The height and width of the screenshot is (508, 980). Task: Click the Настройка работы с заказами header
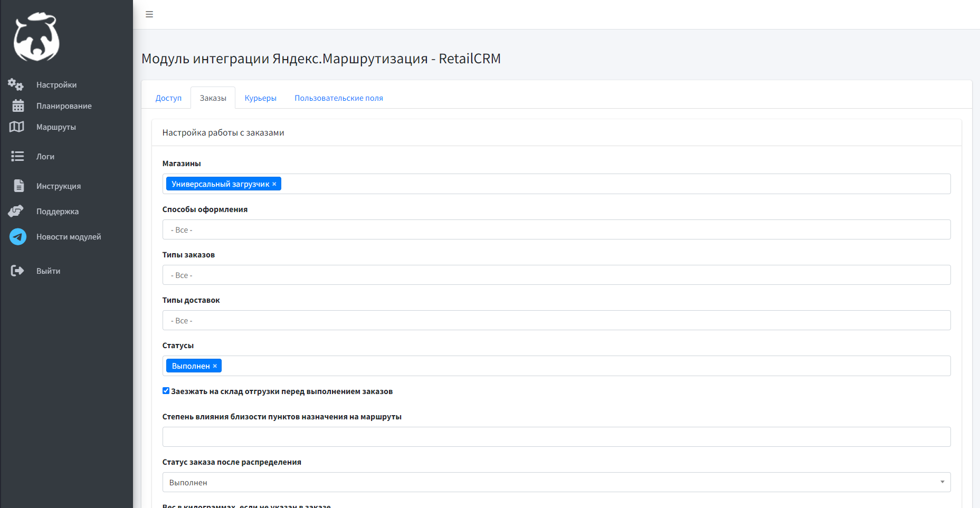223,132
